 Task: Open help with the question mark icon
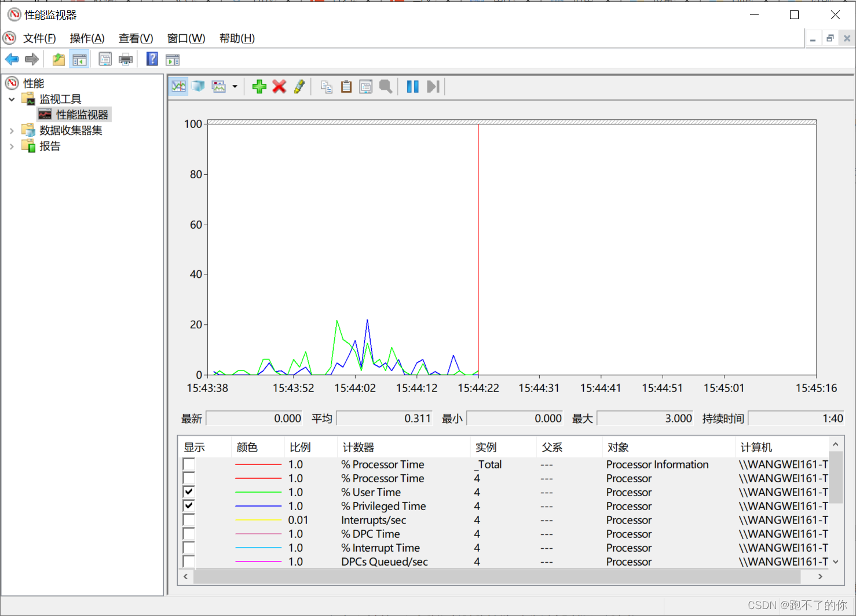click(152, 59)
